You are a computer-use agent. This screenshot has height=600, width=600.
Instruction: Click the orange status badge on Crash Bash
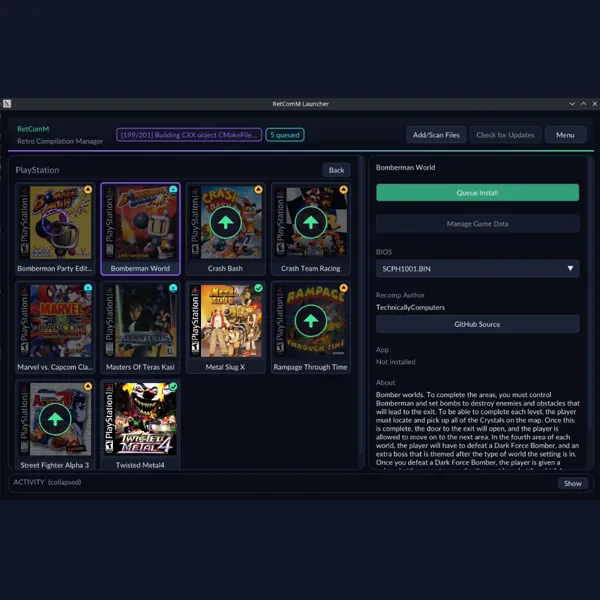(x=259, y=189)
